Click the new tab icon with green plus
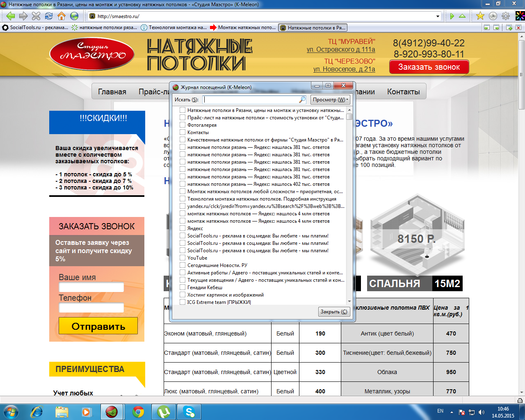Image resolution: width=525 pixels, height=420 pixels. pyautogui.click(x=509, y=27)
